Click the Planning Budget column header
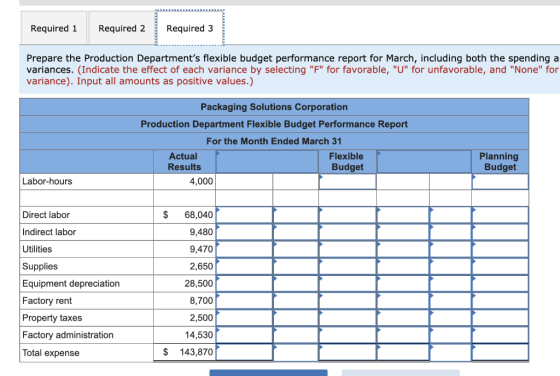 pos(499,162)
